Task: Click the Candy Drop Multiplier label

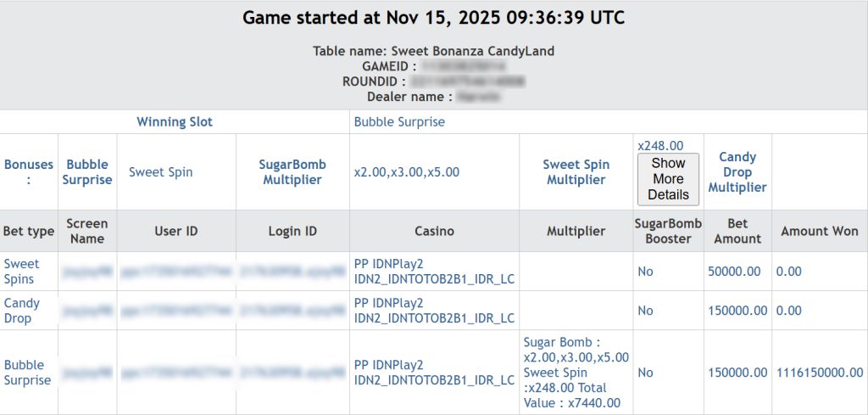Action: click(737, 171)
